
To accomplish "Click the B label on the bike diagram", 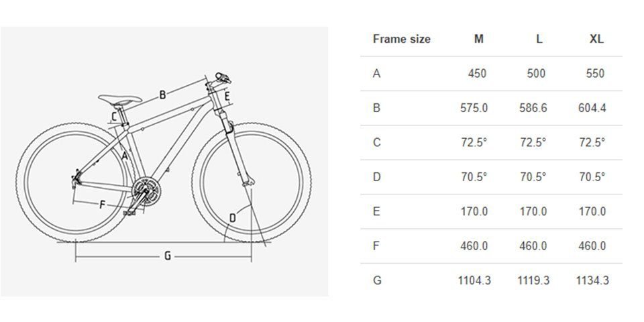I will coord(162,95).
